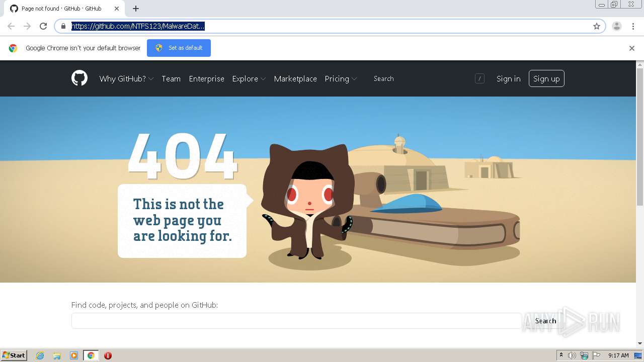Open the file explorer folder taskbar icon
The width and height of the screenshot is (644, 362).
coord(57,355)
